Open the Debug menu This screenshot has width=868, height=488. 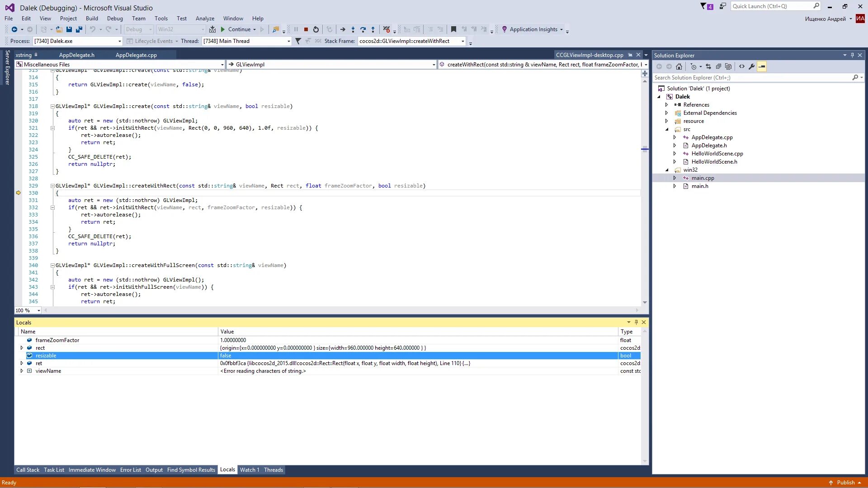tap(115, 19)
